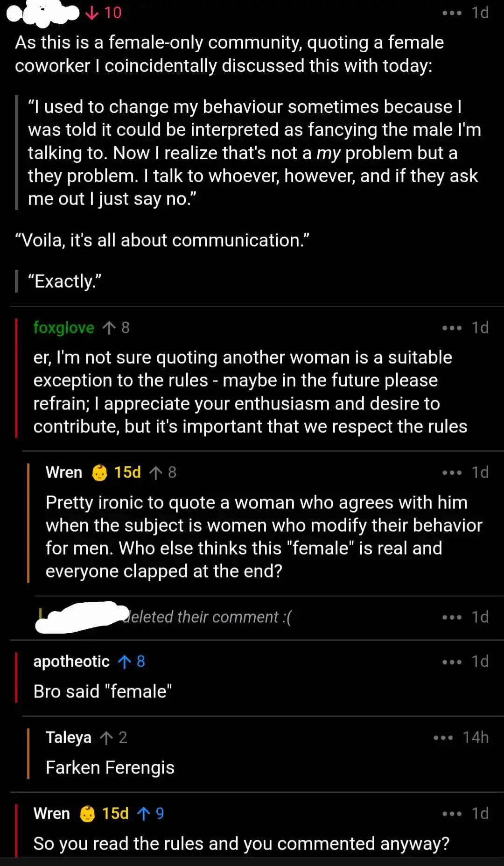Collapse Taleya's reply using the orange bar

pos(28,753)
